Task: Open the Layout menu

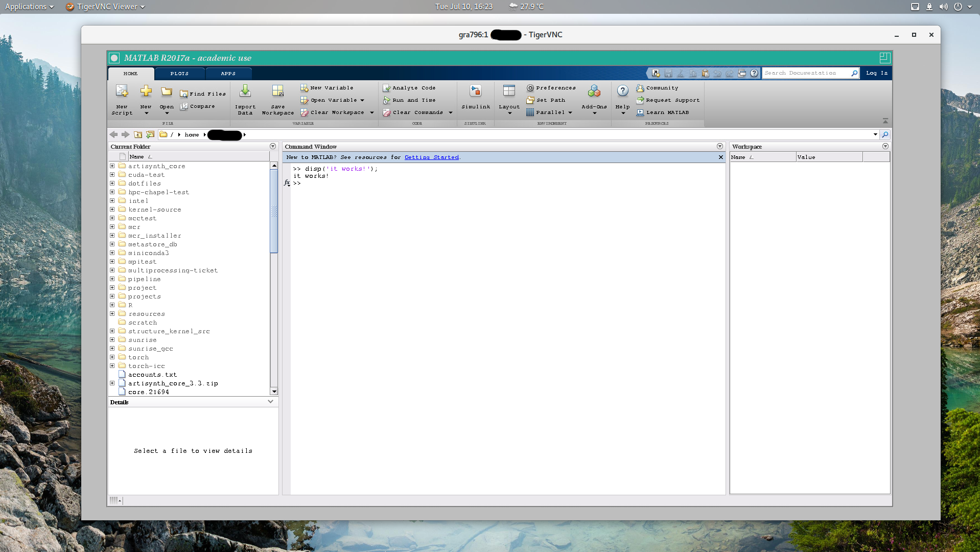Action: tap(509, 100)
